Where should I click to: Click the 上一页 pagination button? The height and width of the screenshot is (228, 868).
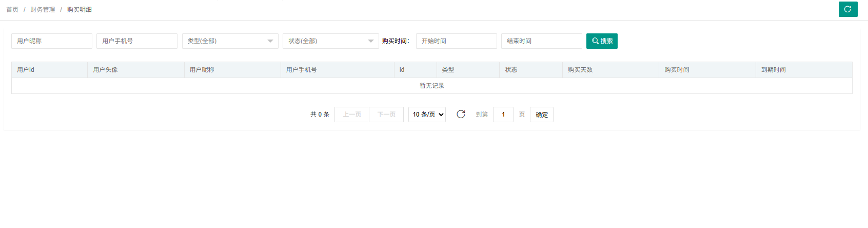[352, 115]
